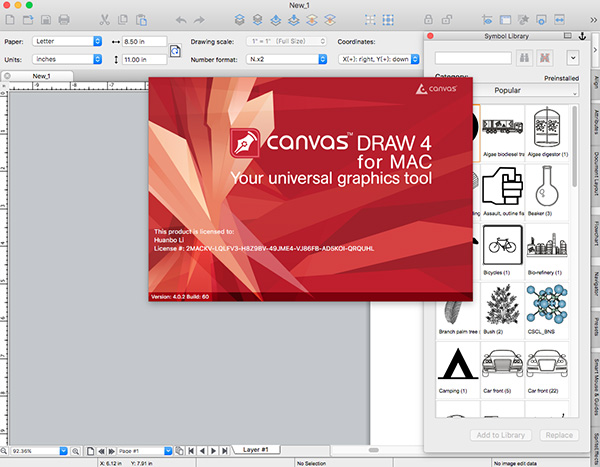
Task: Open the Symbol Library options chevron dropdown
Action: 573,58
